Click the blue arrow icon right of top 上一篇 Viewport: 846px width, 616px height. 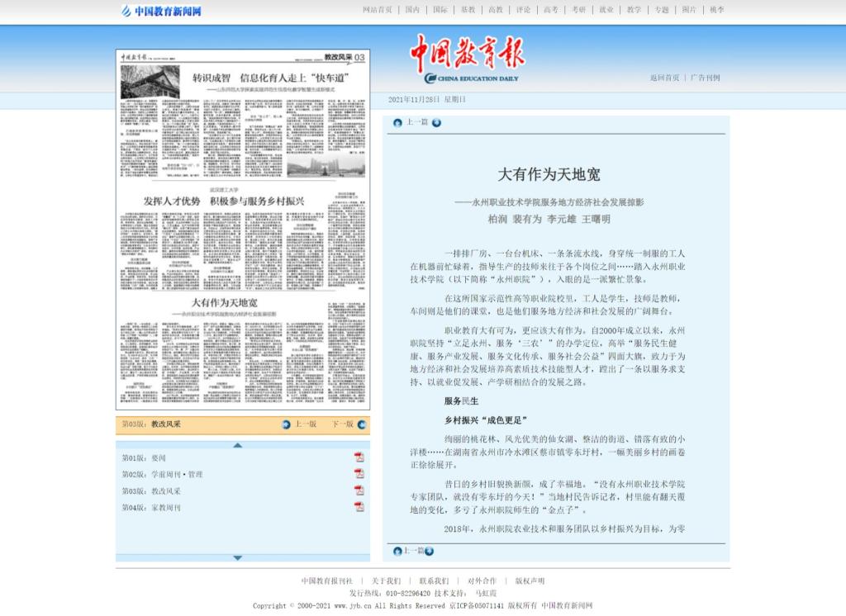click(436, 122)
